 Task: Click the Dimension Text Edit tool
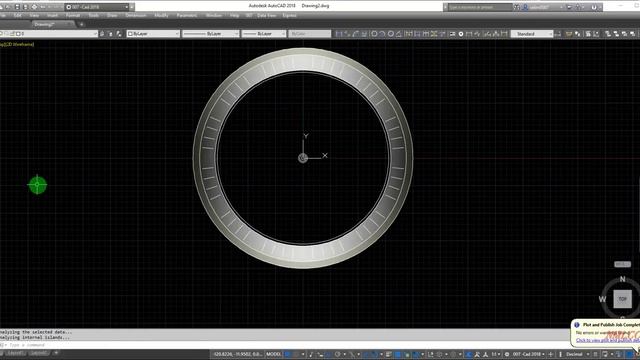(x=496, y=34)
